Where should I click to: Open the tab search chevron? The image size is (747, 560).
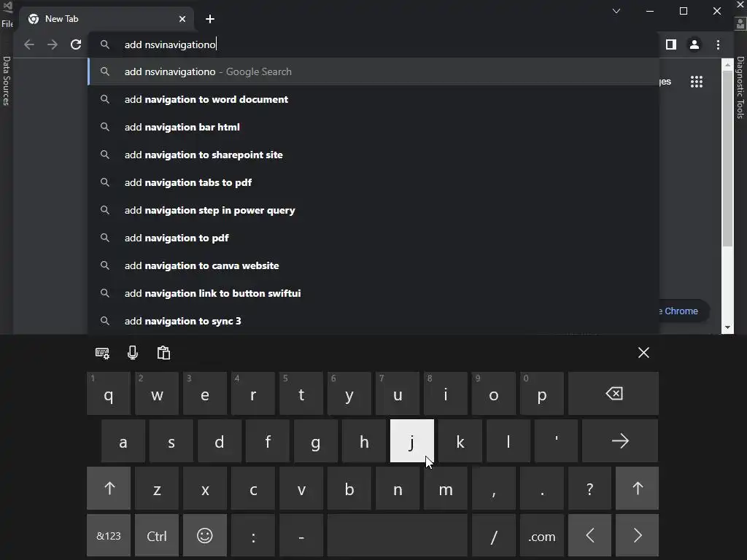616,11
